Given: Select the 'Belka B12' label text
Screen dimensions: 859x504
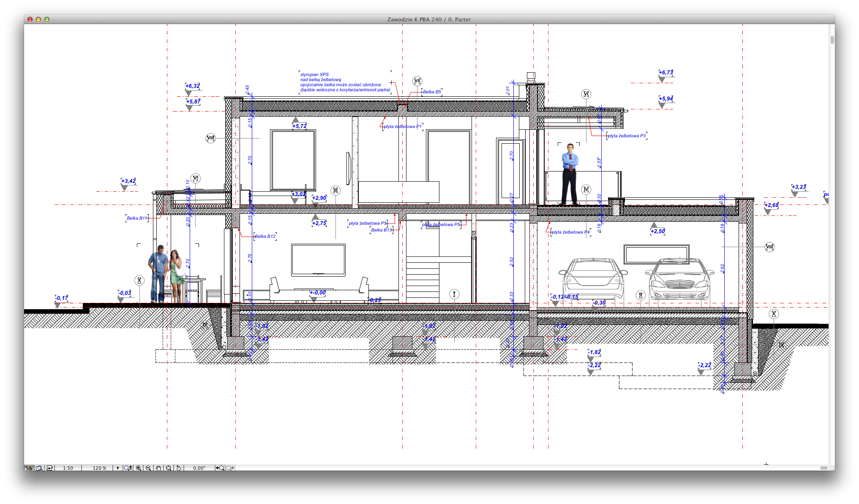Looking at the screenshot, I should click(265, 236).
